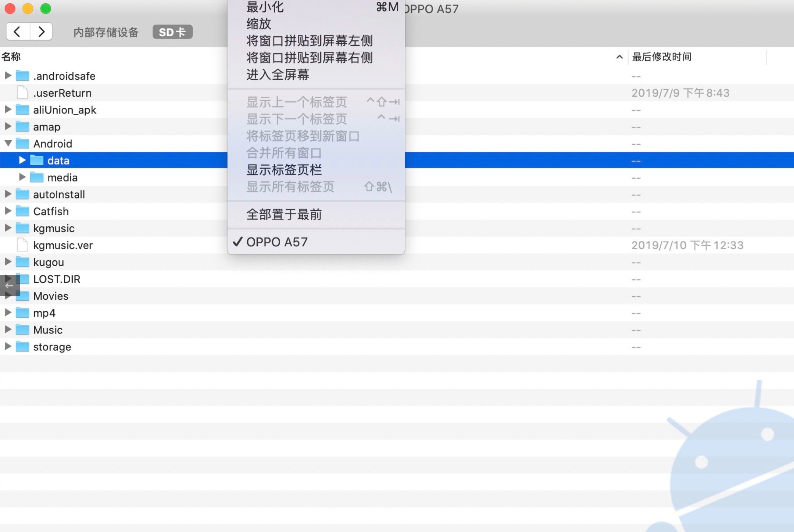Expand the media subfolder

(x=22, y=177)
